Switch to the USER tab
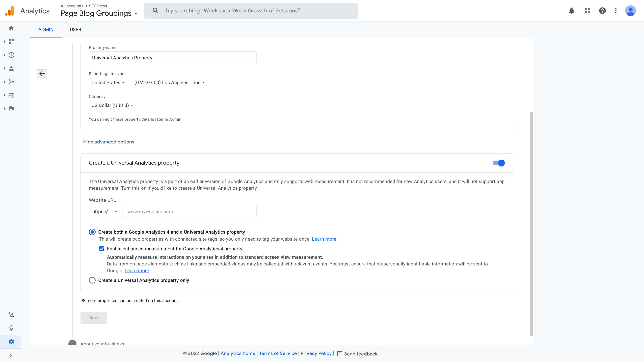 pos(75,29)
